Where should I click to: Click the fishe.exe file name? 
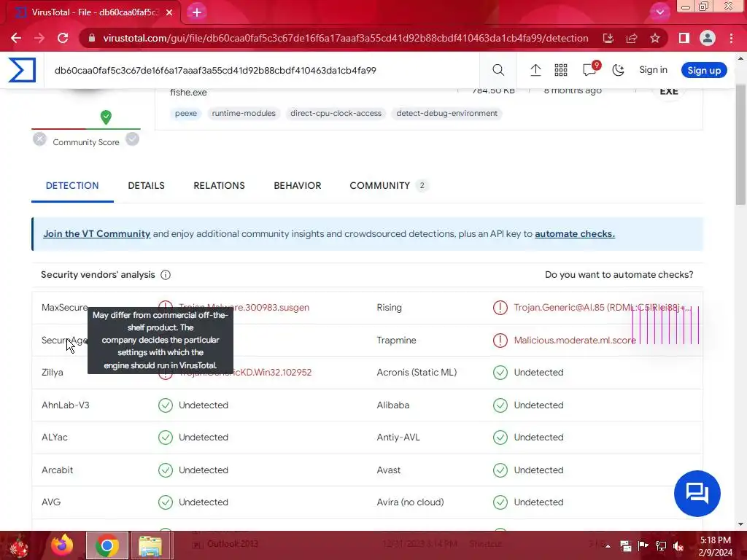coord(188,93)
